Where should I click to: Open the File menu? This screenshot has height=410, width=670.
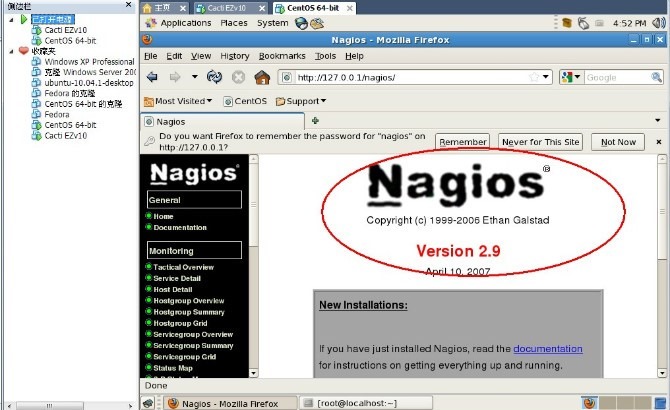pos(150,56)
